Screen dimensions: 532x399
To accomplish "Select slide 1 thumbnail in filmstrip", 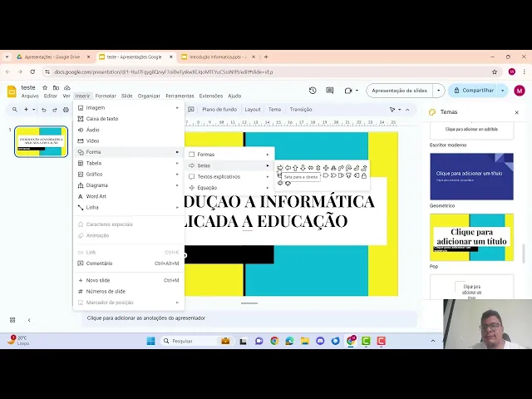I will (x=41, y=141).
